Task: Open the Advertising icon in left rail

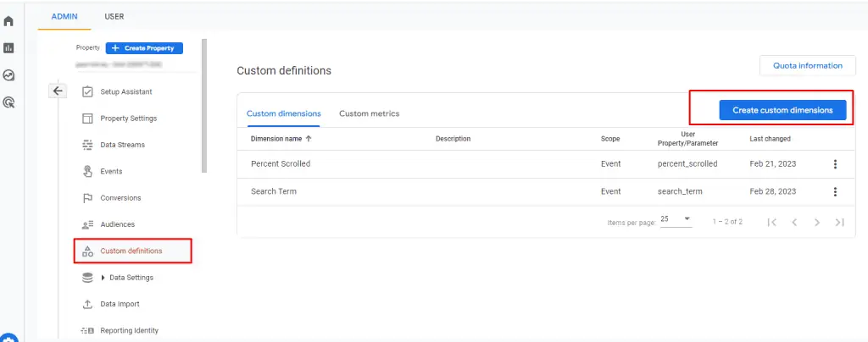Action: [x=8, y=102]
